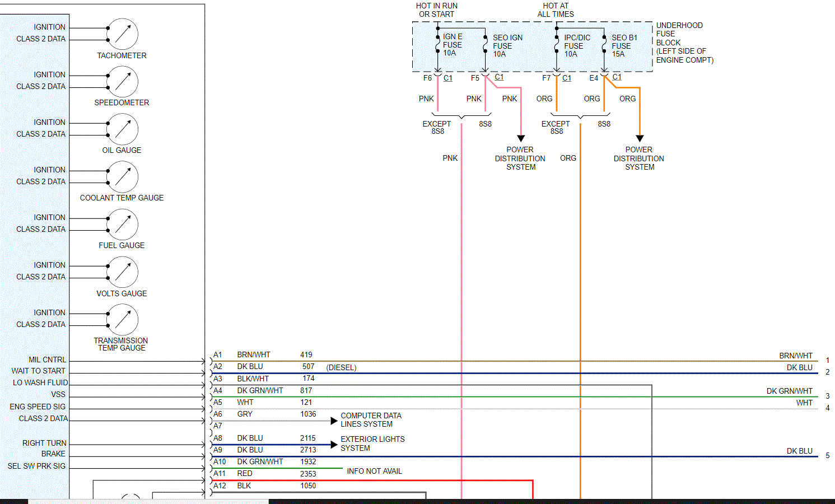Screen dimensions: 835x504
Task: Select the IGNITION label beside the tachometer
Action: pos(49,27)
